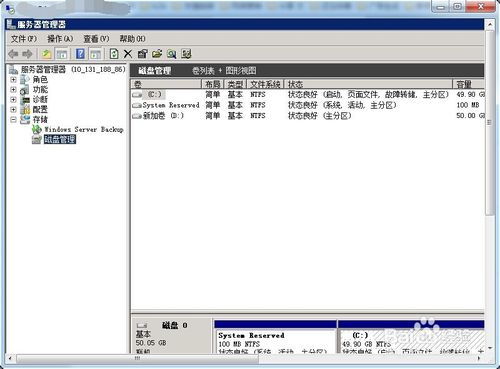Image resolution: width=500 pixels, height=369 pixels.
Task: Expand the 诊断 tree node
Action: click(x=13, y=100)
